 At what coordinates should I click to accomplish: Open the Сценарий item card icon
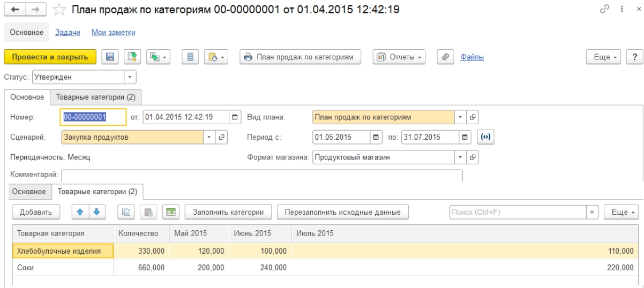[221, 137]
